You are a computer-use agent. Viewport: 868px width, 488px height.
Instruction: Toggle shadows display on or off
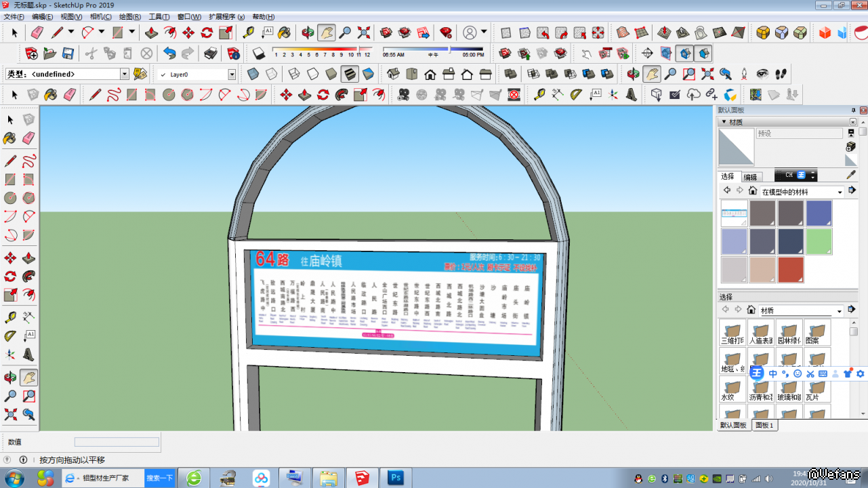(x=258, y=54)
